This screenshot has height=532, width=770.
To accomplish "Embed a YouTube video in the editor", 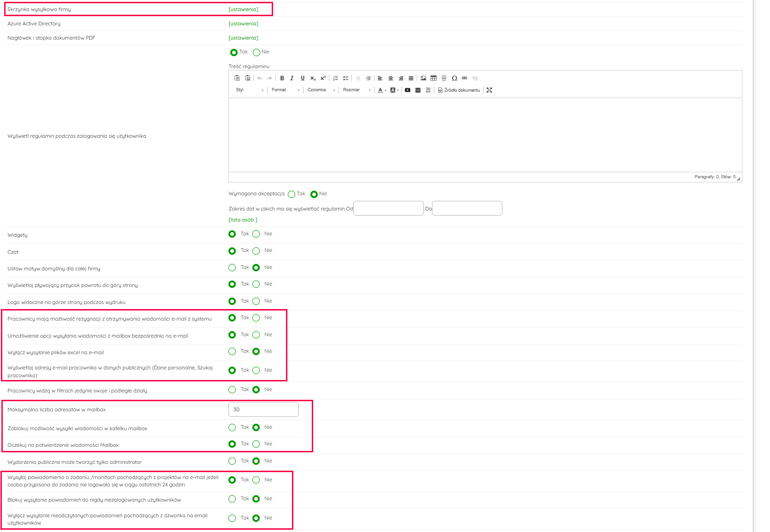I will [x=408, y=90].
